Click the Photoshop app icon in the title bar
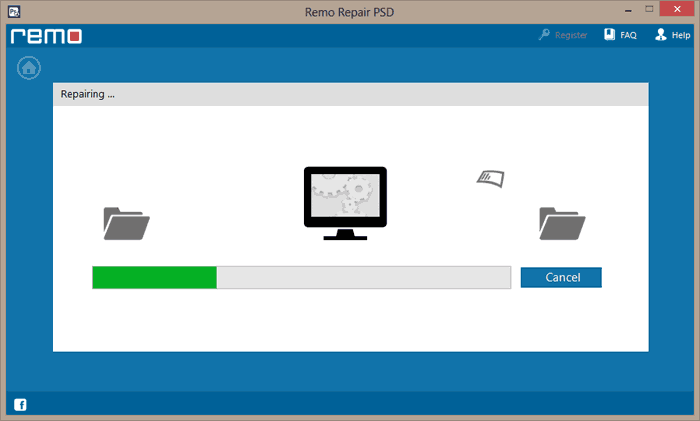The height and width of the screenshot is (421, 700). tap(14, 12)
